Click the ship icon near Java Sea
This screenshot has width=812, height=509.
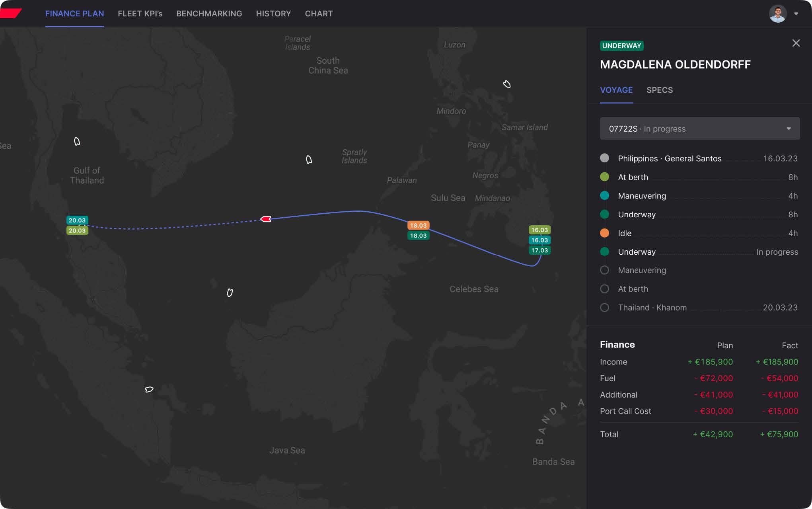point(149,389)
